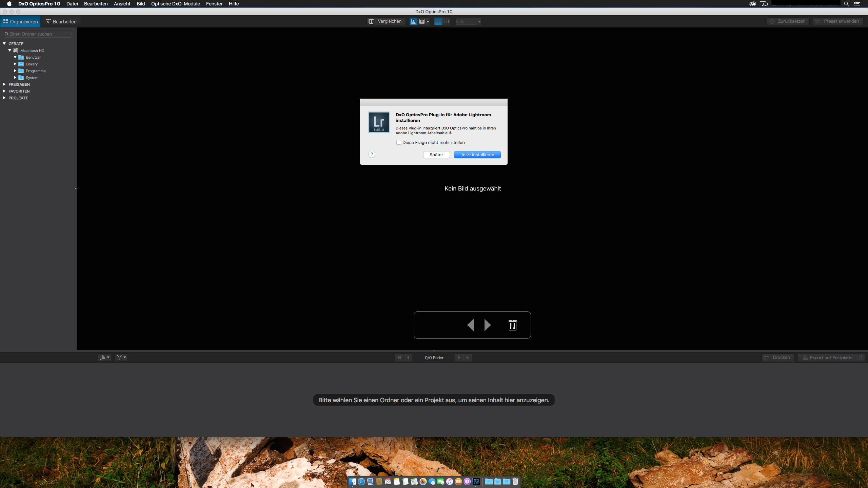Expand the System folder
868x488 pixels.
point(15,78)
